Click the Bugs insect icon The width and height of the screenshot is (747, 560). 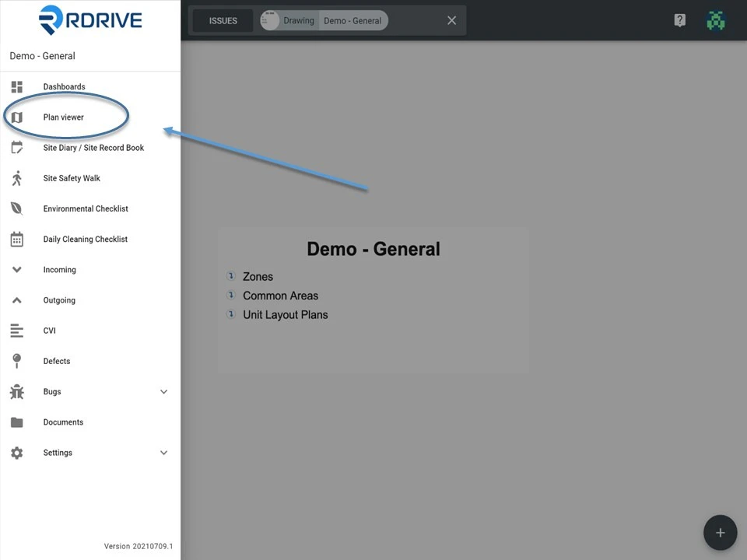(x=16, y=391)
